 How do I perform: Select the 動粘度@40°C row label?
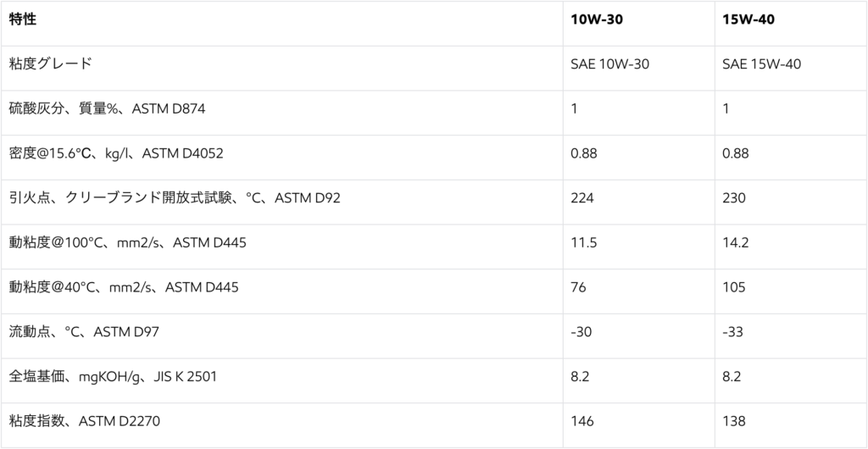(x=124, y=287)
